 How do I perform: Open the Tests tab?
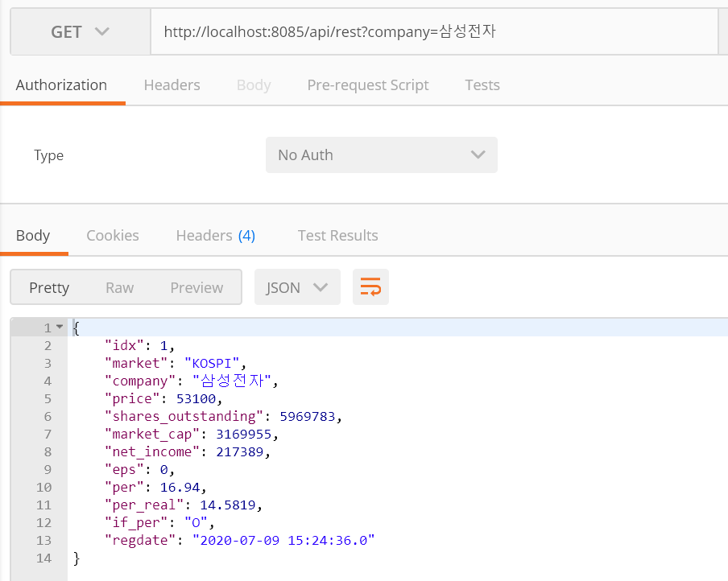tap(482, 85)
